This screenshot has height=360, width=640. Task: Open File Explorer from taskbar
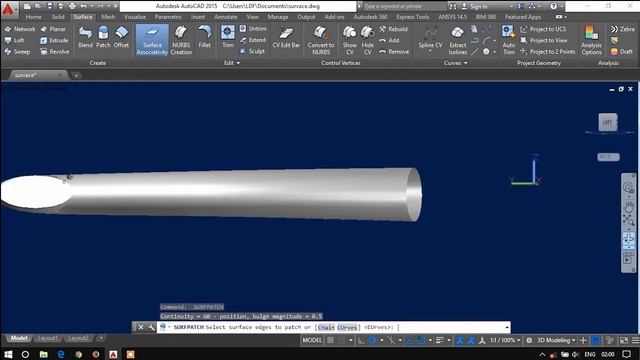43,354
